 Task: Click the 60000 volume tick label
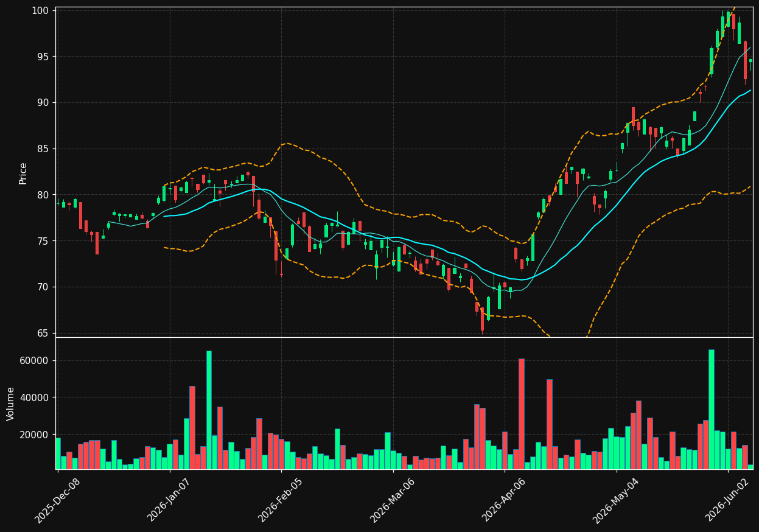click(x=35, y=360)
